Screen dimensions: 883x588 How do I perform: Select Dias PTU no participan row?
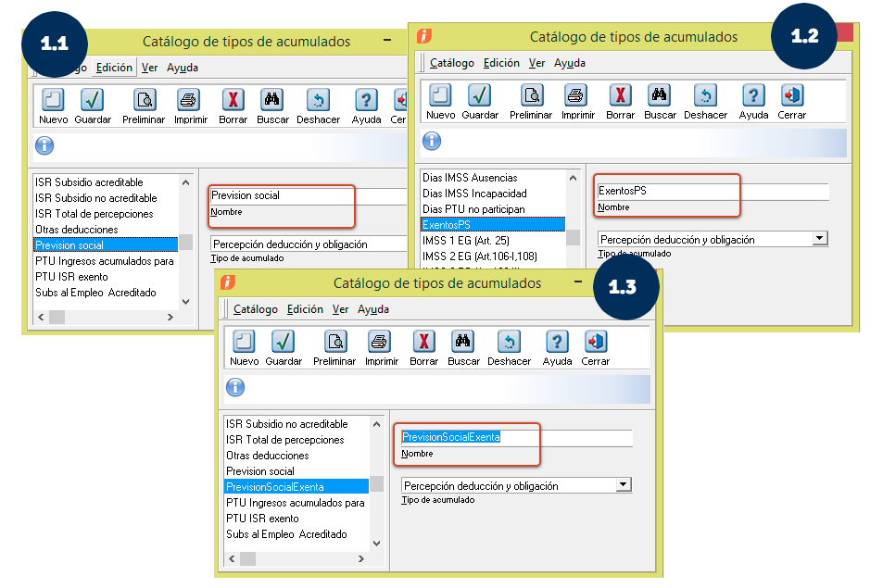493,208
